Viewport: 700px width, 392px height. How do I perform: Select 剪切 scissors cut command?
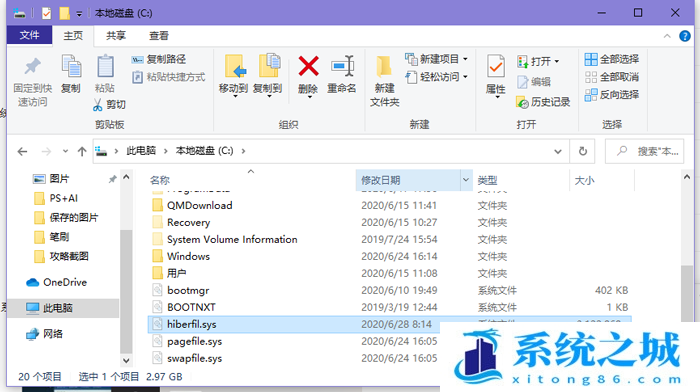coord(109,104)
